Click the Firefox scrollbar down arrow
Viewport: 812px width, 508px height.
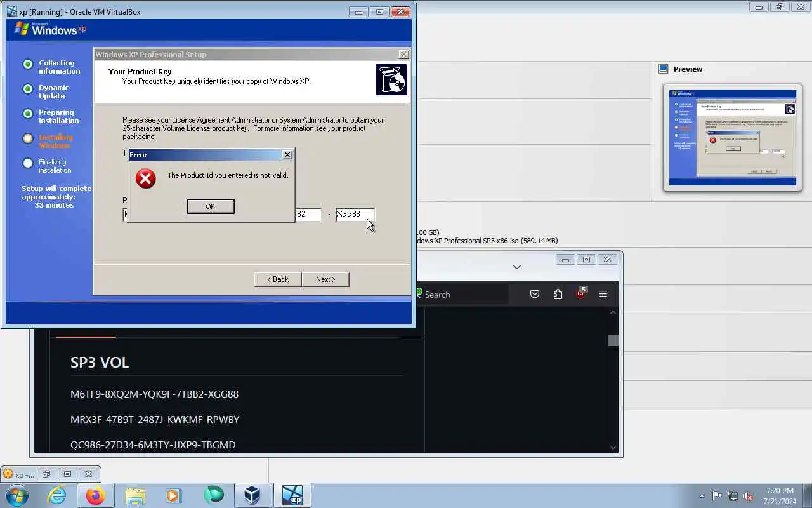pos(613,448)
